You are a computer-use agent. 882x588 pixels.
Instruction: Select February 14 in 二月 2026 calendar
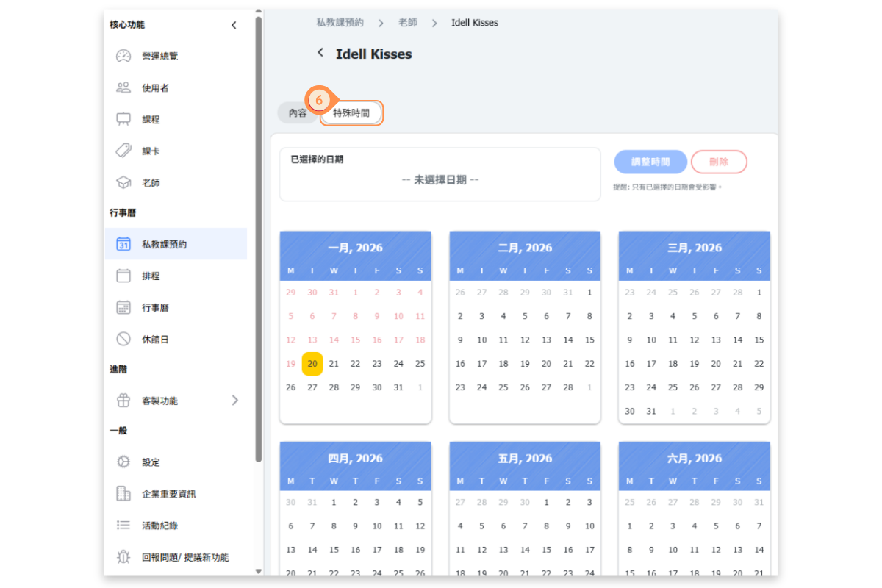568,340
